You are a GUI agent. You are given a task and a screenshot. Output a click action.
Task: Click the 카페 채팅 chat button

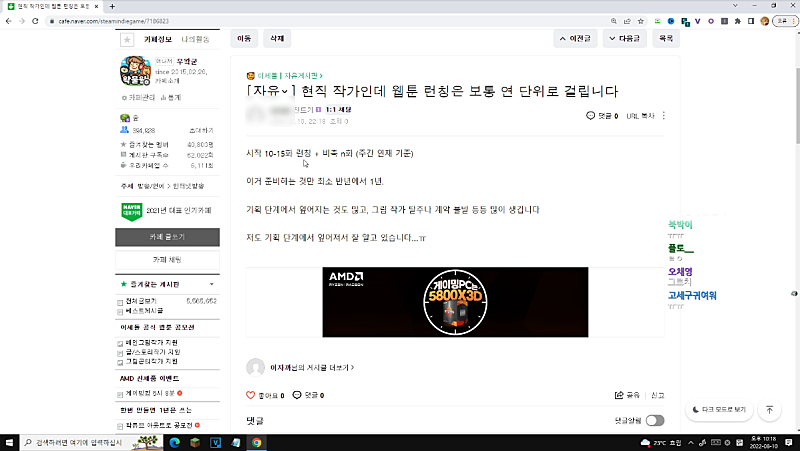click(x=167, y=260)
